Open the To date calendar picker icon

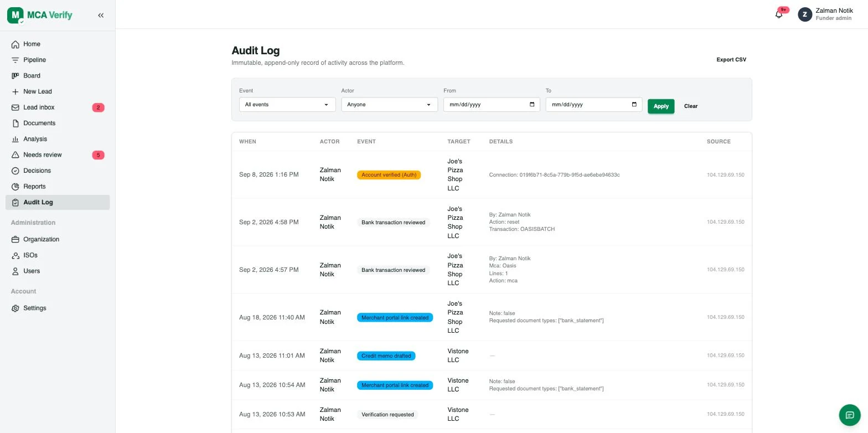click(634, 104)
